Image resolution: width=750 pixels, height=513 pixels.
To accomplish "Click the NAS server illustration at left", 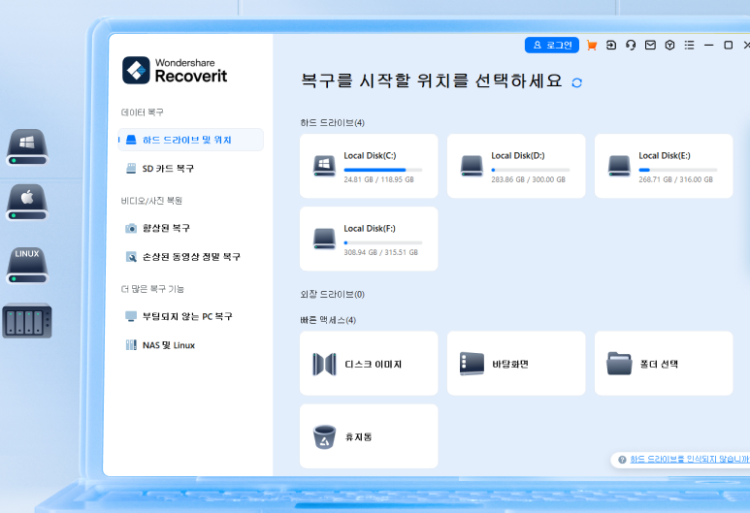I will 27,321.
